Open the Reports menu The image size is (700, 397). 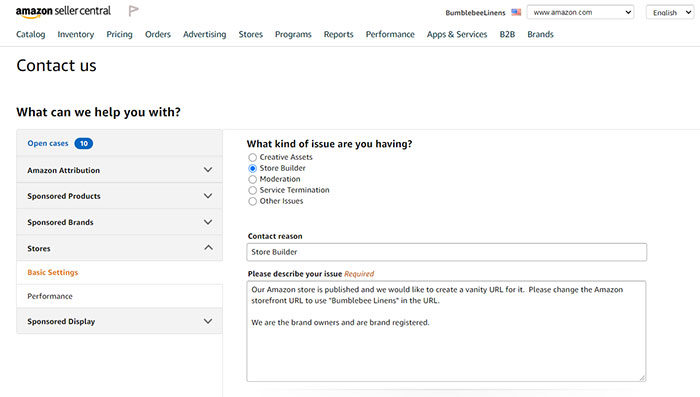pyautogui.click(x=338, y=34)
